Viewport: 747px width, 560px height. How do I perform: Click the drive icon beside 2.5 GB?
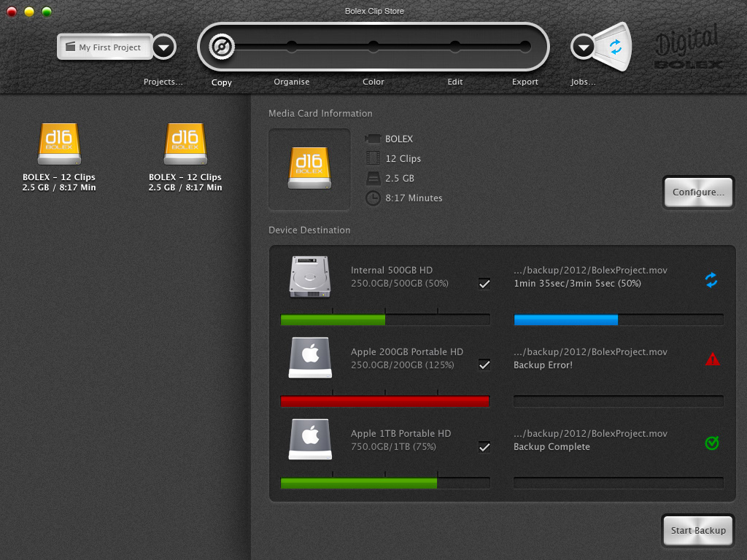[x=373, y=178]
